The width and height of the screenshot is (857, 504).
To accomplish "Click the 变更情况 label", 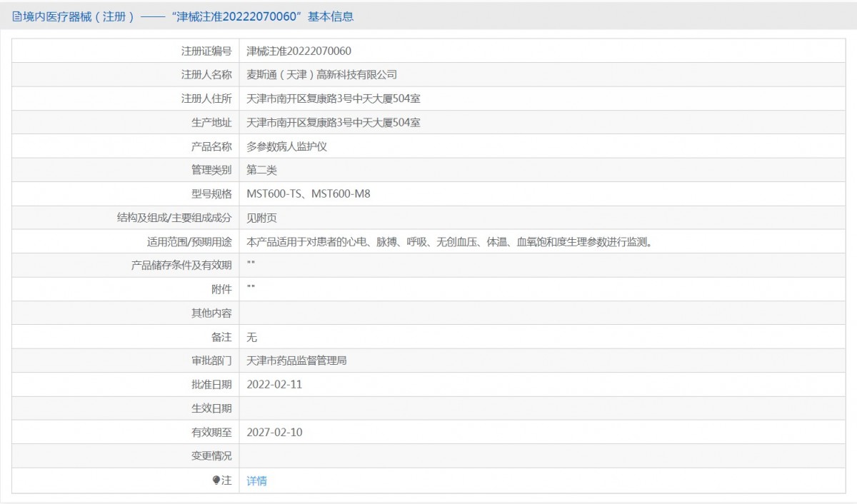I will 211,455.
